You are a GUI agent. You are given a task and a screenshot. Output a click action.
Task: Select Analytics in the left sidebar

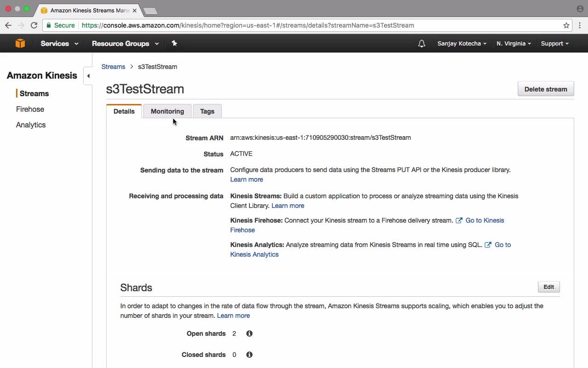(x=31, y=125)
